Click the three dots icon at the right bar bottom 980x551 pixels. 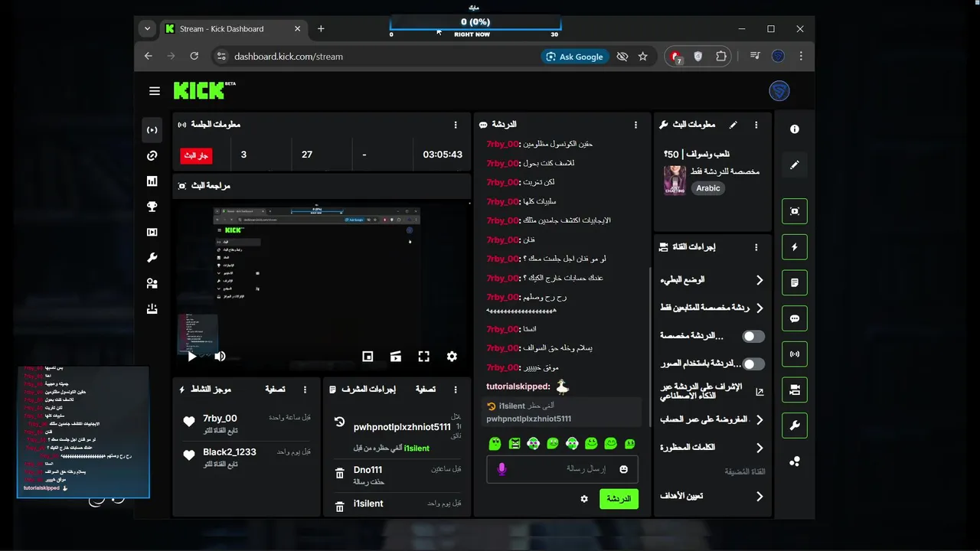(795, 461)
